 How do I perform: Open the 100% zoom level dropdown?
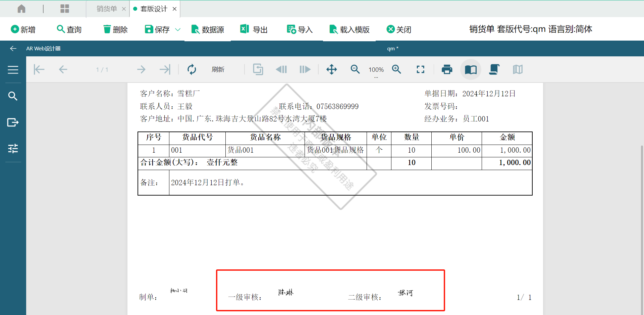click(x=376, y=70)
